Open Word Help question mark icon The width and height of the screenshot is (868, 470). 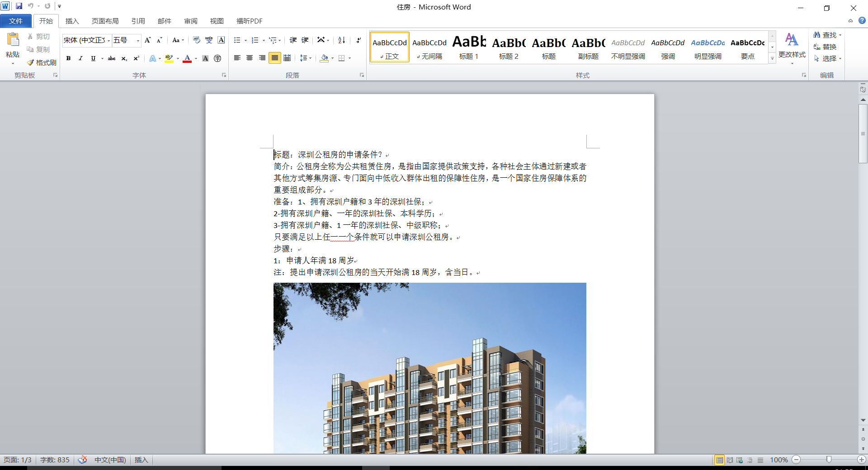coord(862,21)
